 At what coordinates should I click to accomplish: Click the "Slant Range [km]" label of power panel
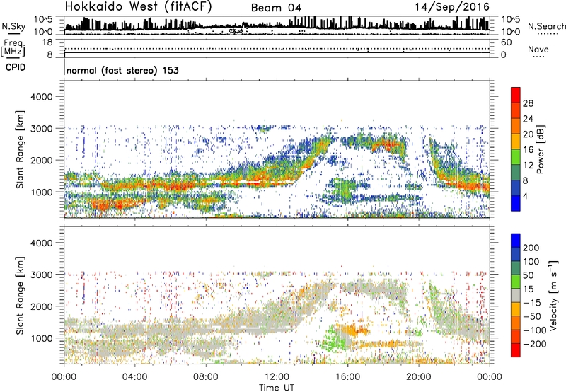pyautogui.click(x=20, y=149)
